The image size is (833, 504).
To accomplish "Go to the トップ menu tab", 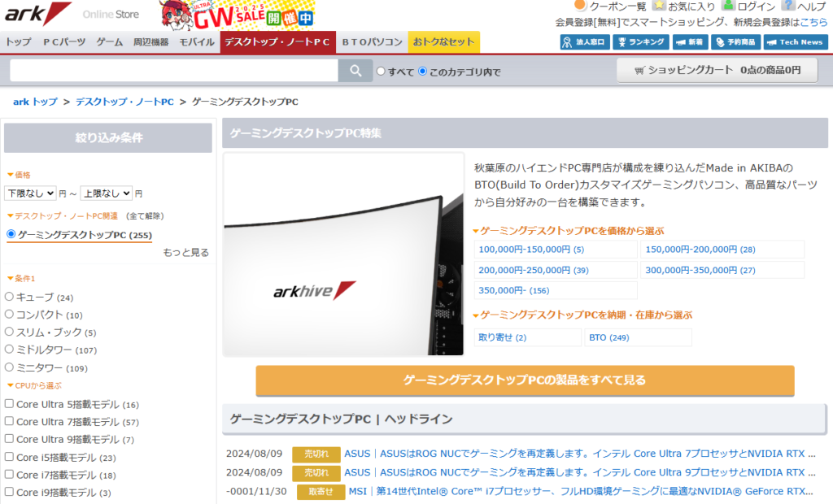I will [19, 42].
